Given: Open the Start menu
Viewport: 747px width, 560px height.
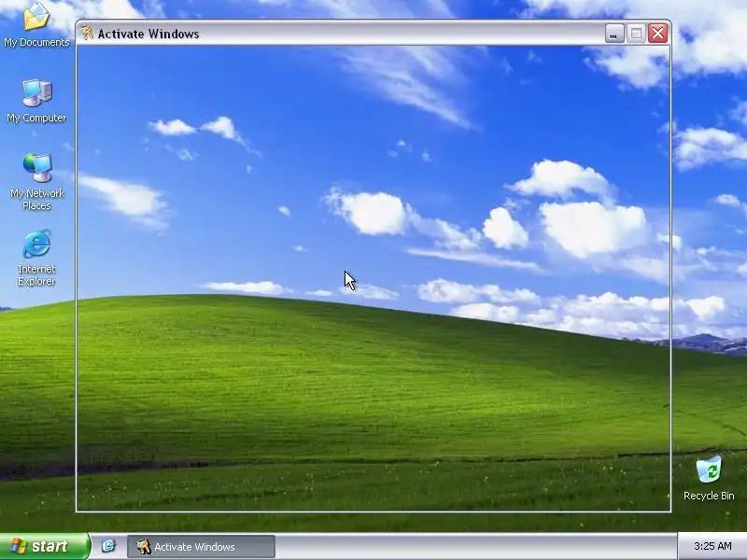Looking at the screenshot, I should [x=44, y=546].
